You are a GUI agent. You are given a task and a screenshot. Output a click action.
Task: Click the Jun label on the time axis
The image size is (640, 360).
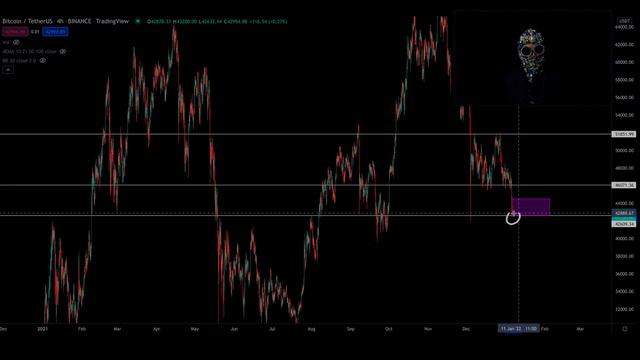(x=234, y=329)
